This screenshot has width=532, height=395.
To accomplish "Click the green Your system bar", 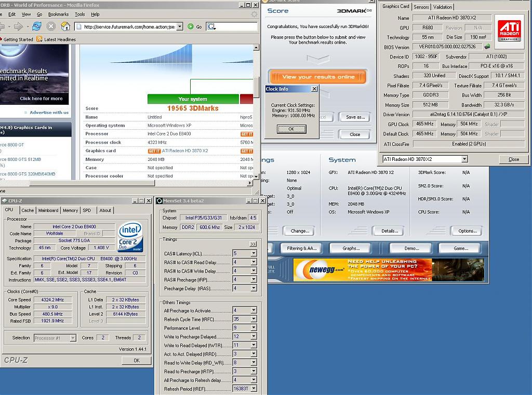I will coord(193,99).
